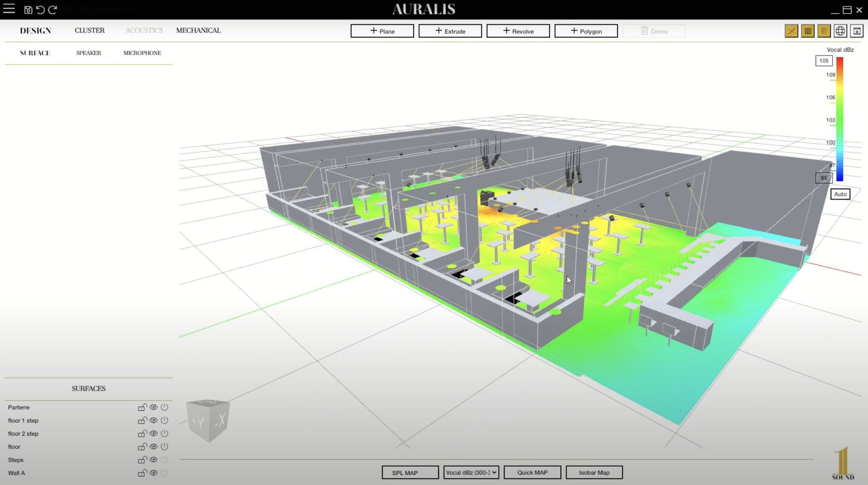868x485 pixels.
Task: Undo the last action
Action: (x=41, y=10)
